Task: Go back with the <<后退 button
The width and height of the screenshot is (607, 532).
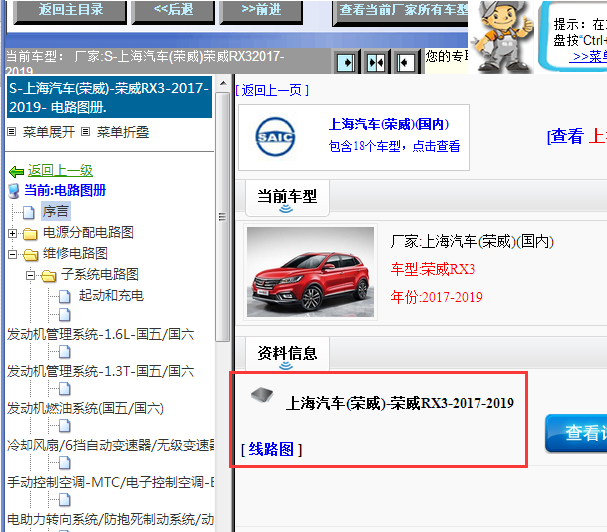Action: point(173,11)
